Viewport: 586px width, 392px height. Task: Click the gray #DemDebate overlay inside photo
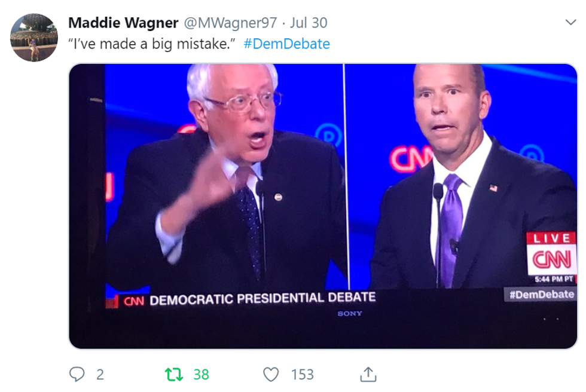(x=541, y=295)
